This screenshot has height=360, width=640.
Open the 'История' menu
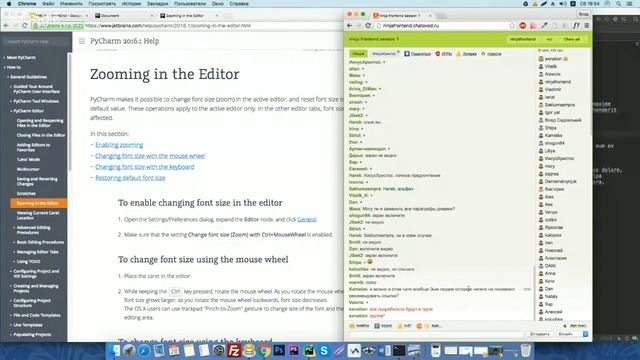click(131, 4)
